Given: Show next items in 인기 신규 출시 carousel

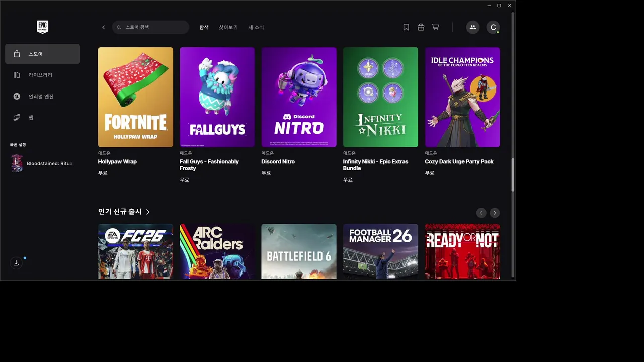Looking at the screenshot, I should [x=495, y=213].
